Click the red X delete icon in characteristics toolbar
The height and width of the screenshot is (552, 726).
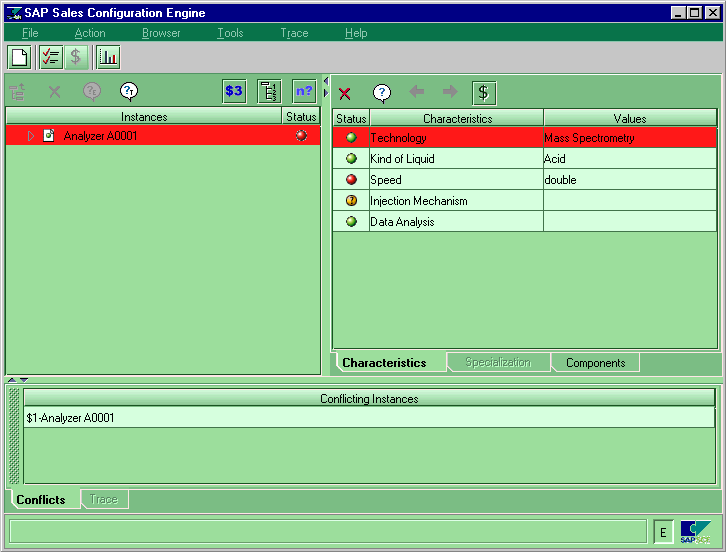coord(344,94)
